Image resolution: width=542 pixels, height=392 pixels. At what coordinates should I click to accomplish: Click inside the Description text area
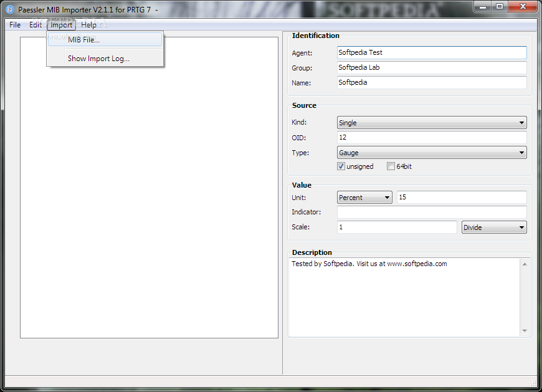pyautogui.click(x=404, y=297)
